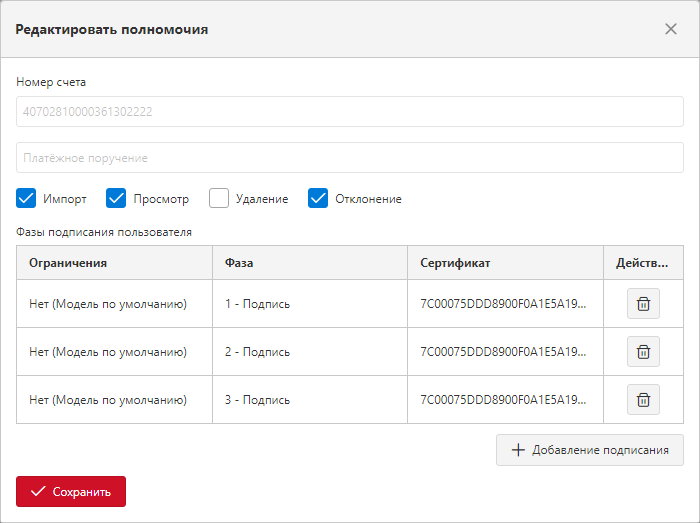Select the 2 - Подпись cell

point(310,352)
